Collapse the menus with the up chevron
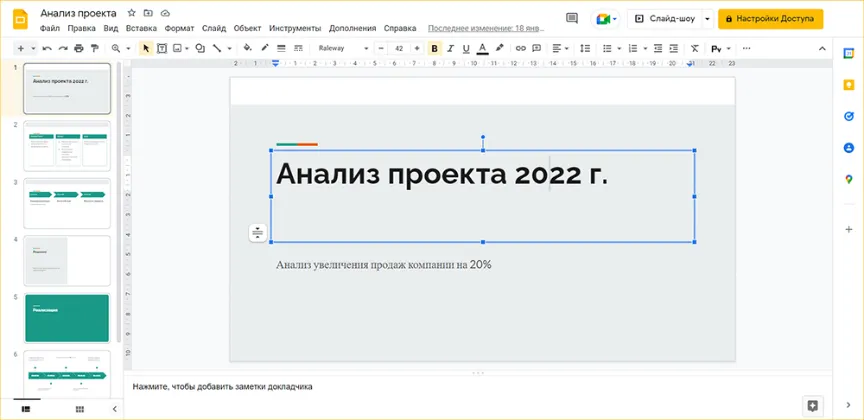Image resolution: width=864 pixels, height=420 pixels. pyautogui.click(x=822, y=49)
